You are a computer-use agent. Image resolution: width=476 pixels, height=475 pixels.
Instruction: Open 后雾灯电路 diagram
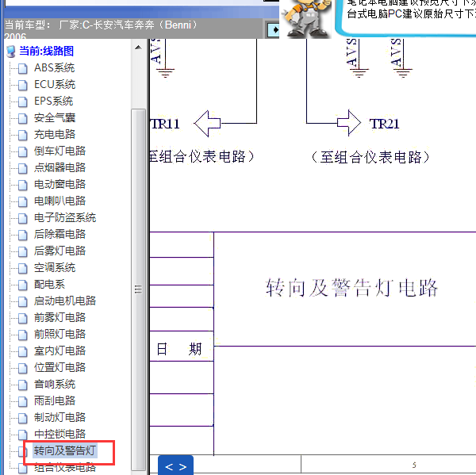tap(59, 251)
